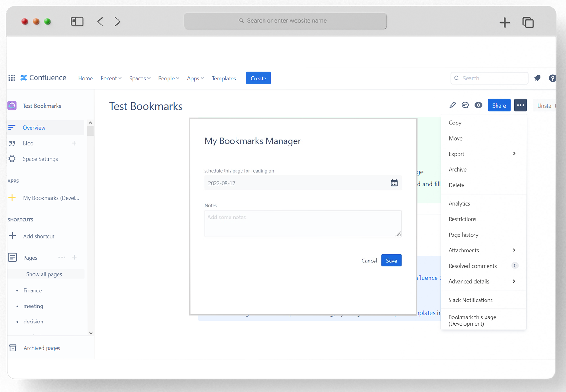Image resolution: width=566 pixels, height=392 pixels.
Task: Open the Finance page
Action: coord(32,290)
